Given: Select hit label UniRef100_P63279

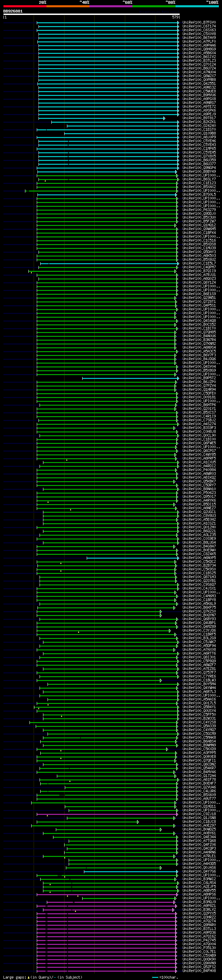Looking at the screenshot, I should click(199, 210).
